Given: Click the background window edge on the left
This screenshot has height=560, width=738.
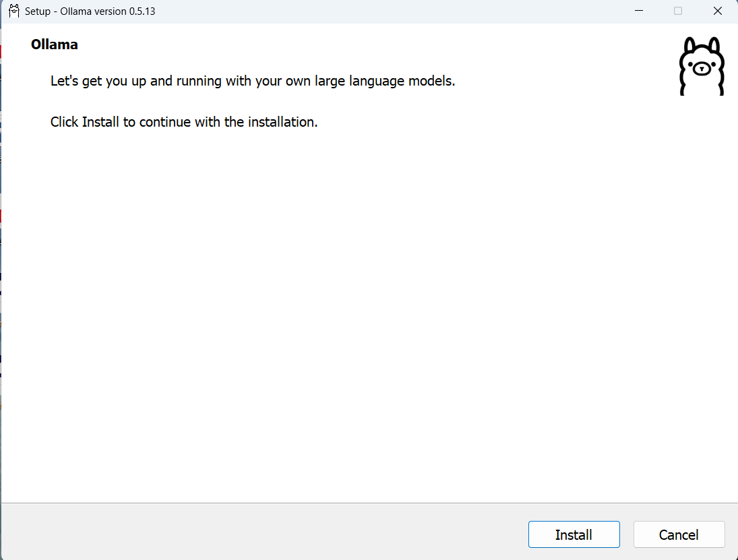Looking at the screenshot, I should tap(2, 270).
